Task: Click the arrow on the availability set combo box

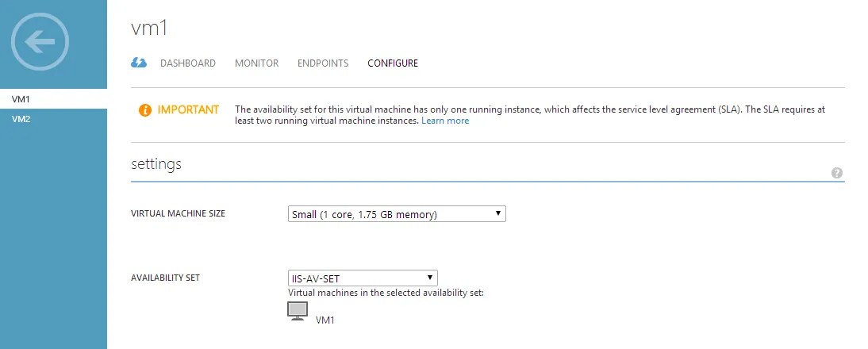Action: tap(429, 278)
